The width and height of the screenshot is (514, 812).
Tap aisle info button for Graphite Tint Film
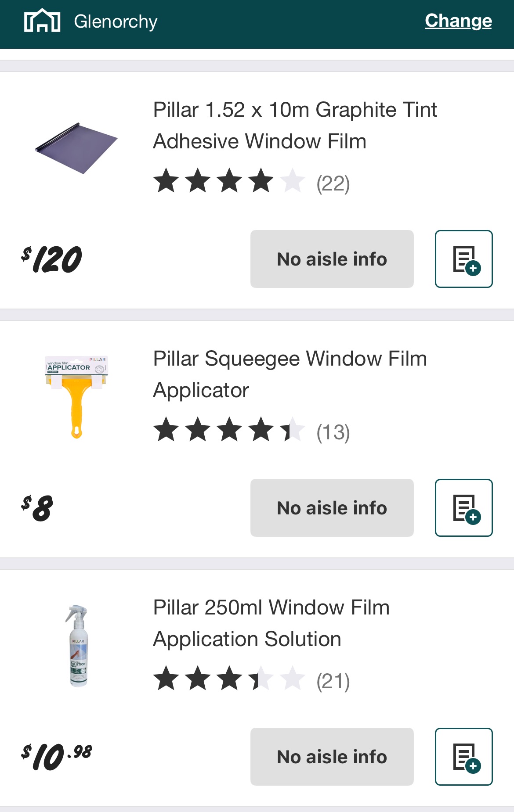click(332, 259)
